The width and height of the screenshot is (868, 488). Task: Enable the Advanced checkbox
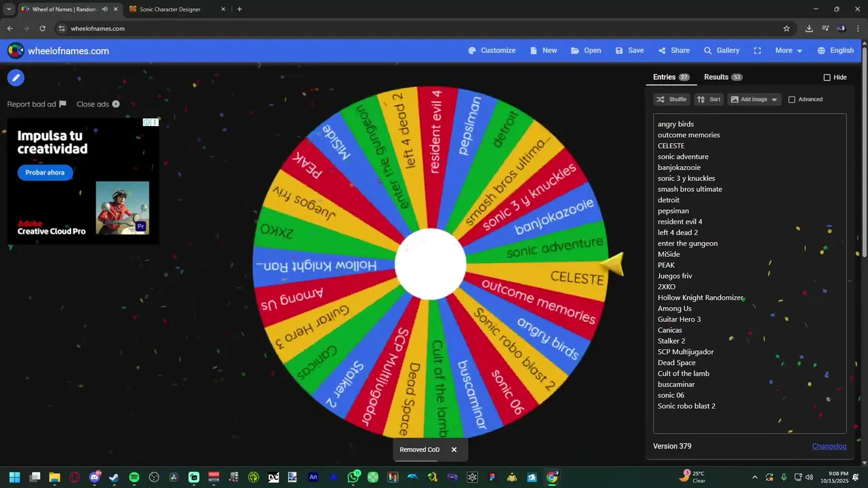click(791, 100)
